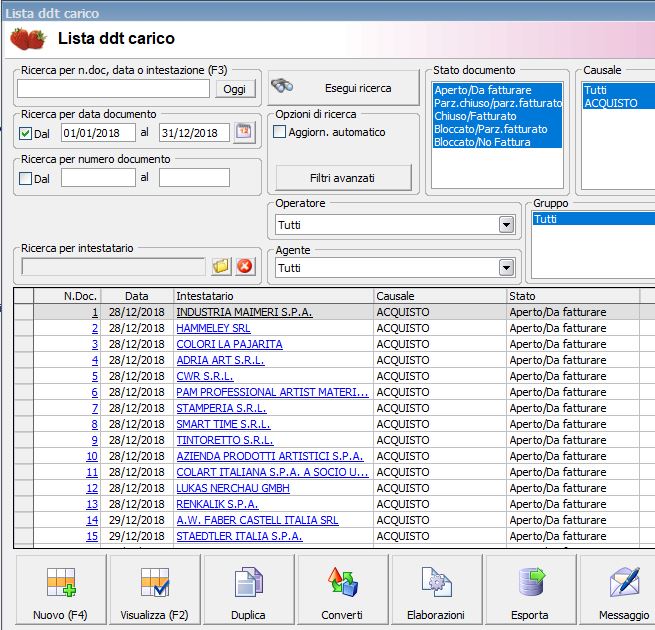Click the end date field 31/12/2018

194,133
